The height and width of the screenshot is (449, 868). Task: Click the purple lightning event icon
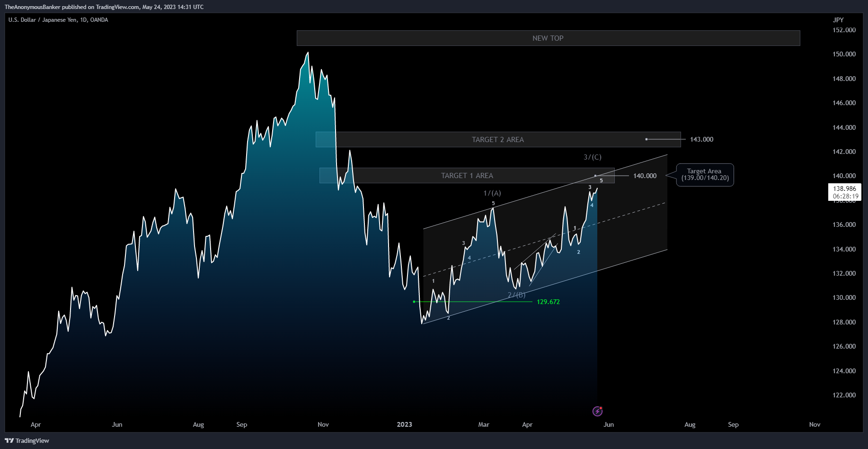pyautogui.click(x=597, y=411)
